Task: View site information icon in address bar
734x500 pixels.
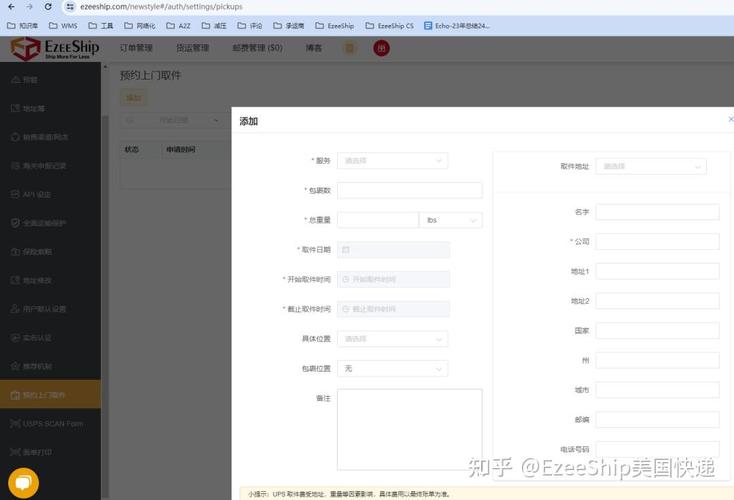Action: 70,7
